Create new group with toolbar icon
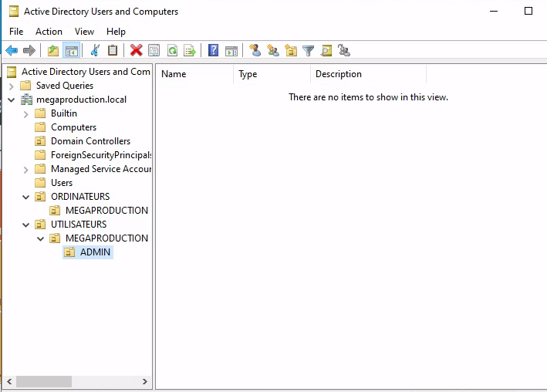547x392 pixels. pos(273,51)
